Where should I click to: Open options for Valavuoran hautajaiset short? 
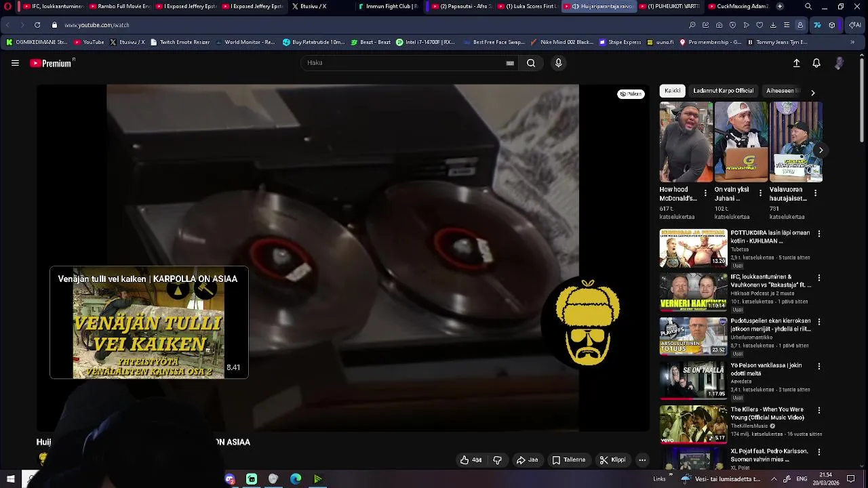[815, 193]
